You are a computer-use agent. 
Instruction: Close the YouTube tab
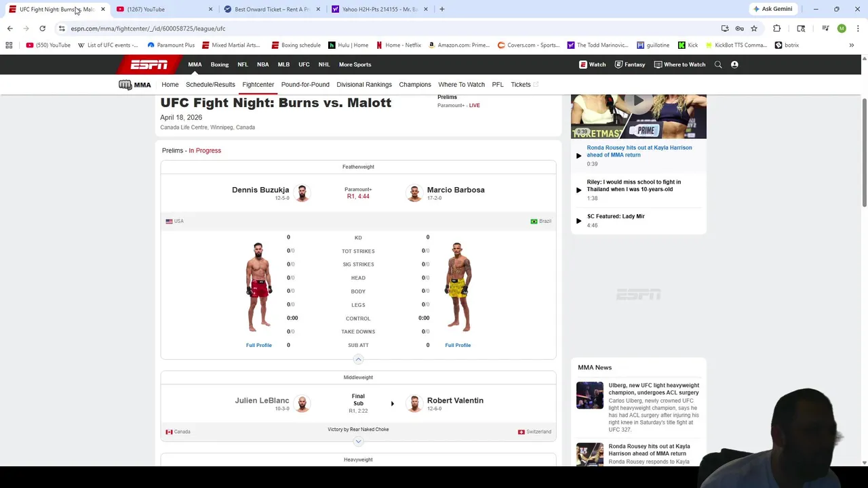pyautogui.click(x=210, y=9)
